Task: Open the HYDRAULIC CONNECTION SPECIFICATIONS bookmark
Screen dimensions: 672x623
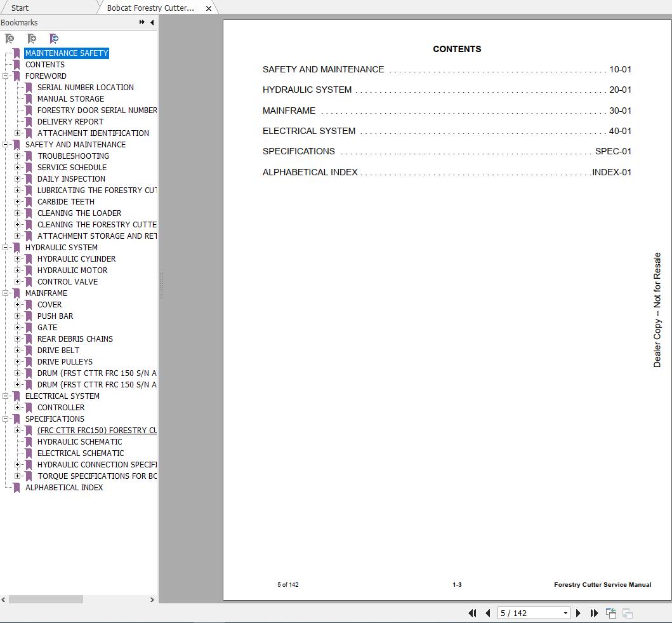Action: tap(97, 465)
